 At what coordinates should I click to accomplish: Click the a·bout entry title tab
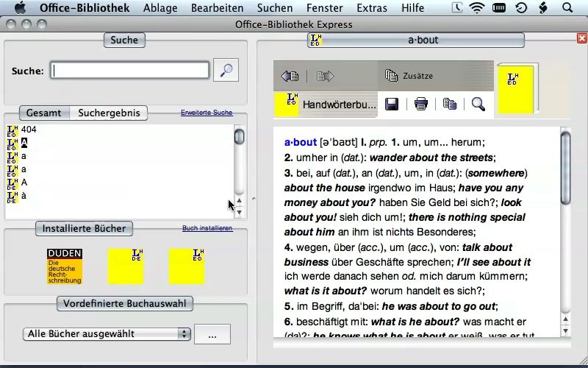(416, 40)
